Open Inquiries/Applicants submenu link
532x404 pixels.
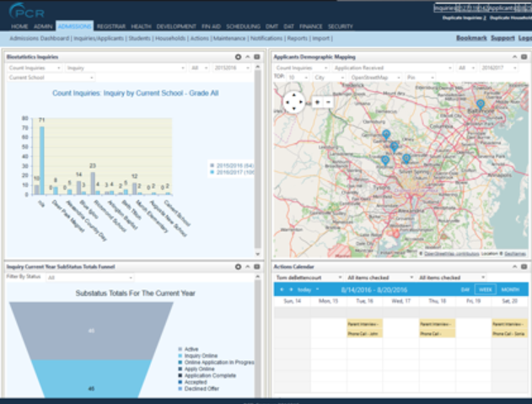pyautogui.click(x=99, y=38)
